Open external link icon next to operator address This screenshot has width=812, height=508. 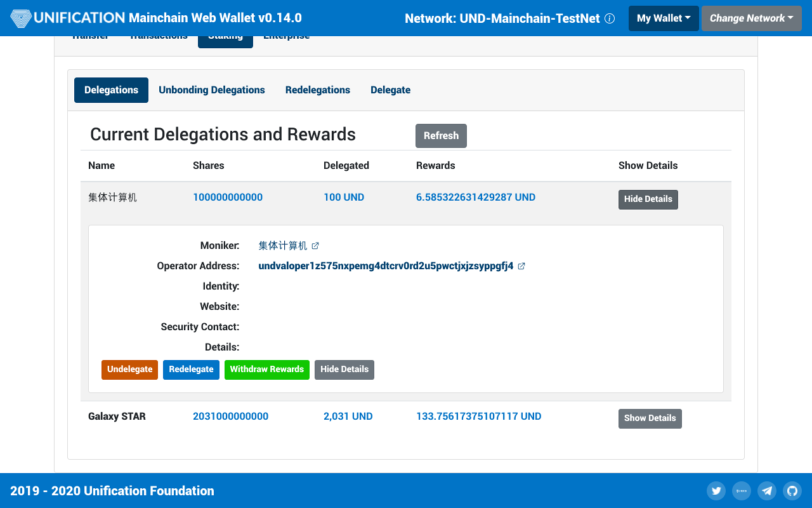point(521,266)
